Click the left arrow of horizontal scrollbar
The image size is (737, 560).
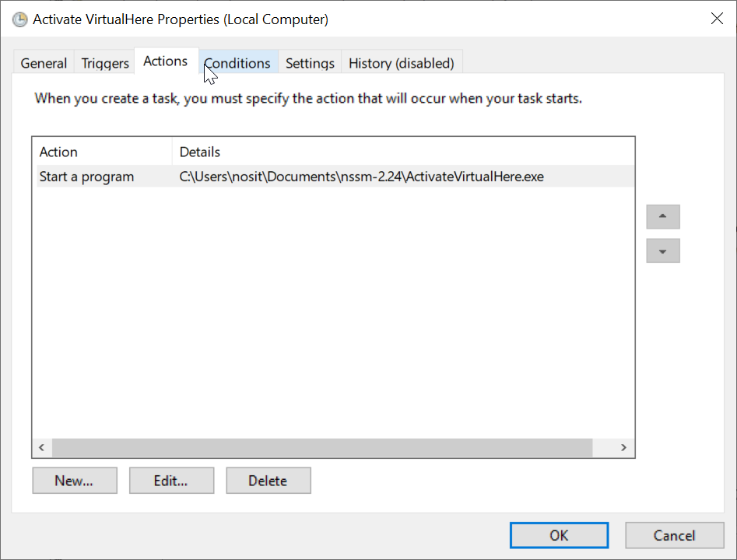coord(41,448)
